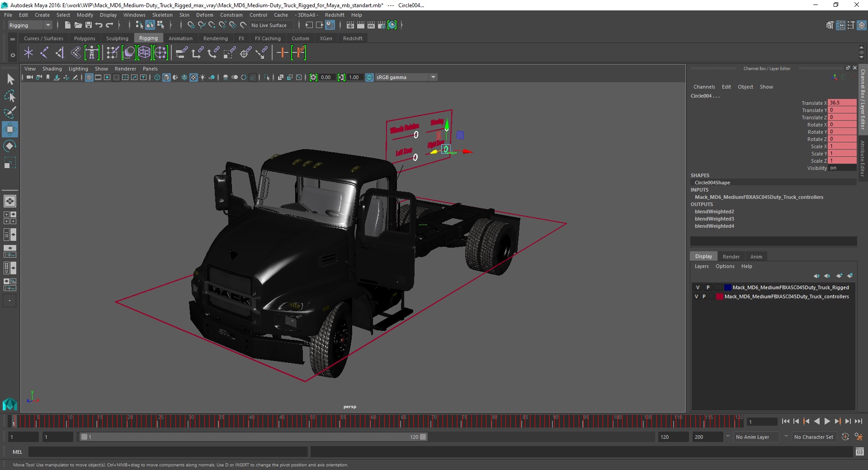Open the Skeleton menu
Viewport: 868px width, 470px height.
point(162,15)
